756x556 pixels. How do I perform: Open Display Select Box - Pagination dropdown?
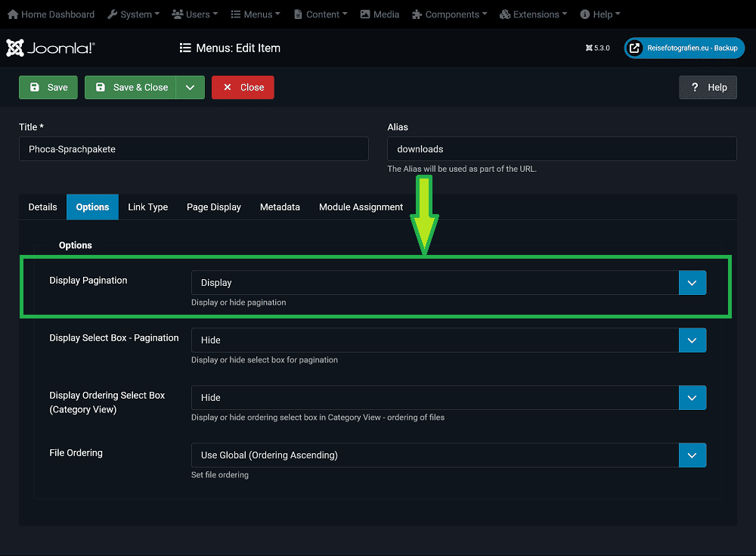click(449, 340)
